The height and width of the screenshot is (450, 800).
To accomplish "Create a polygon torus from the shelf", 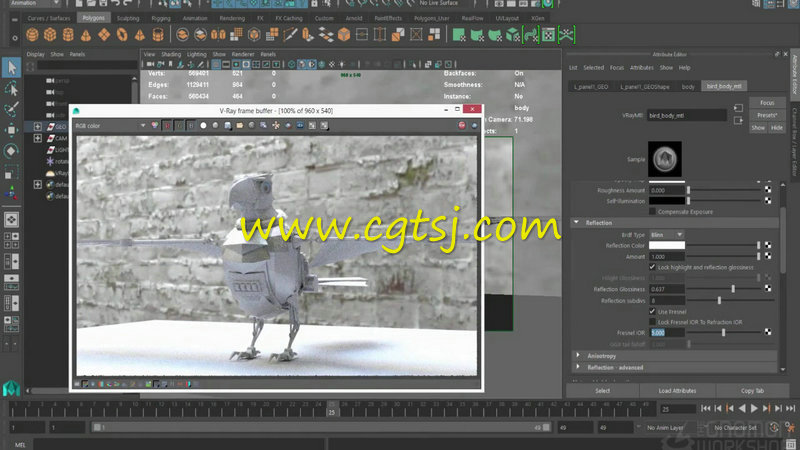I will point(122,35).
